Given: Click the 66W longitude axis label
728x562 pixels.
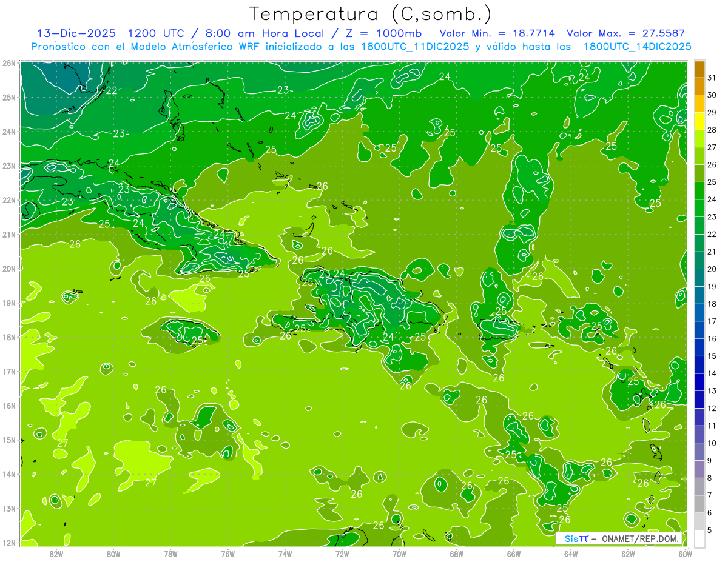Looking at the screenshot, I should click(513, 554).
